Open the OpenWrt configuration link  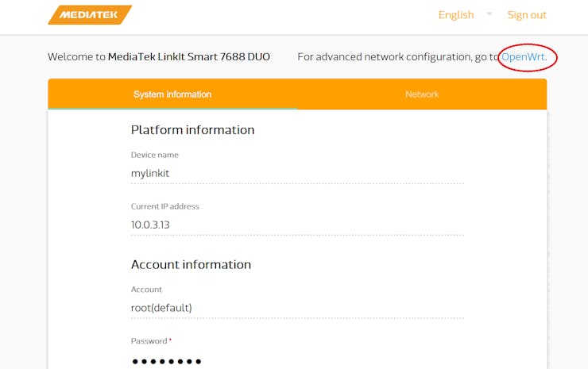tap(523, 56)
